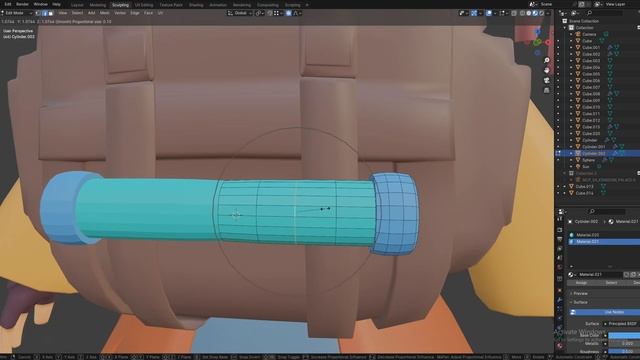Switch to Shading workspace tab
The width and height of the screenshot is (640, 360).
pos(196,5)
